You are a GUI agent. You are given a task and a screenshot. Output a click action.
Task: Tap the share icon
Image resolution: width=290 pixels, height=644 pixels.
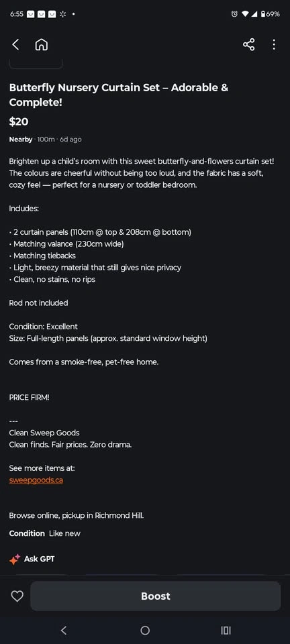(x=248, y=44)
